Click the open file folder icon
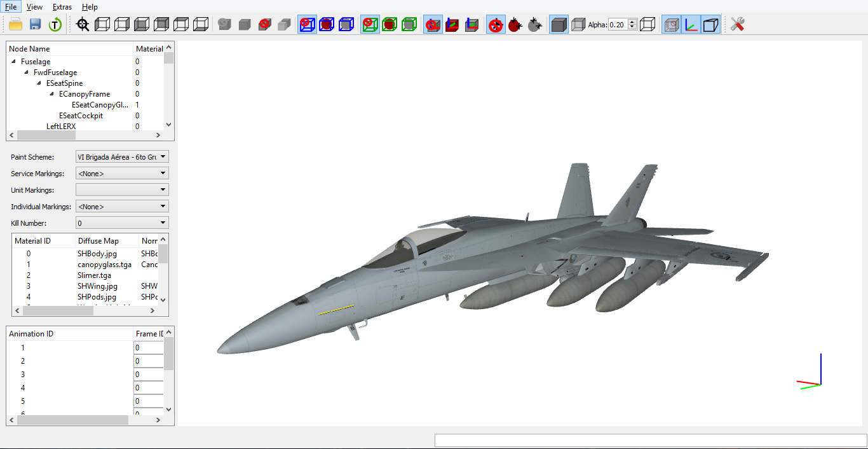 pos(15,25)
